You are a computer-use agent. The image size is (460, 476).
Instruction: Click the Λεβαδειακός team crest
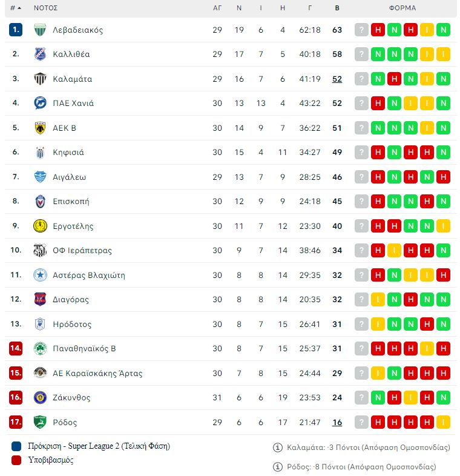click(40, 30)
